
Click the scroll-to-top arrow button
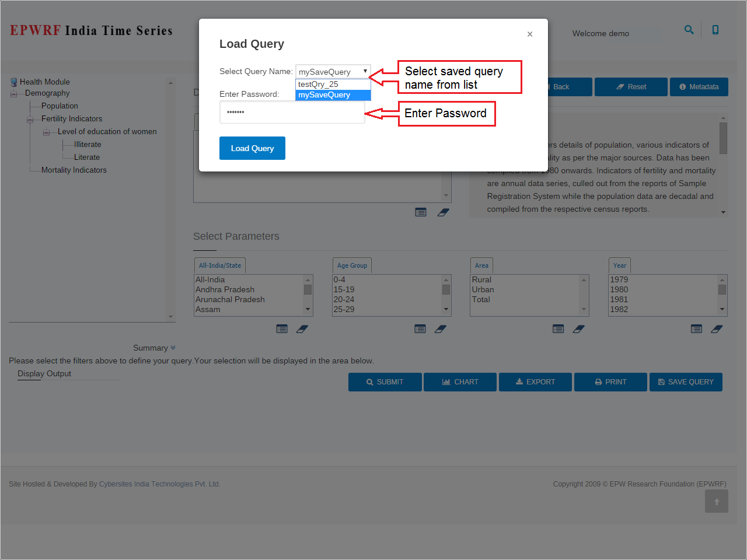(716, 502)
